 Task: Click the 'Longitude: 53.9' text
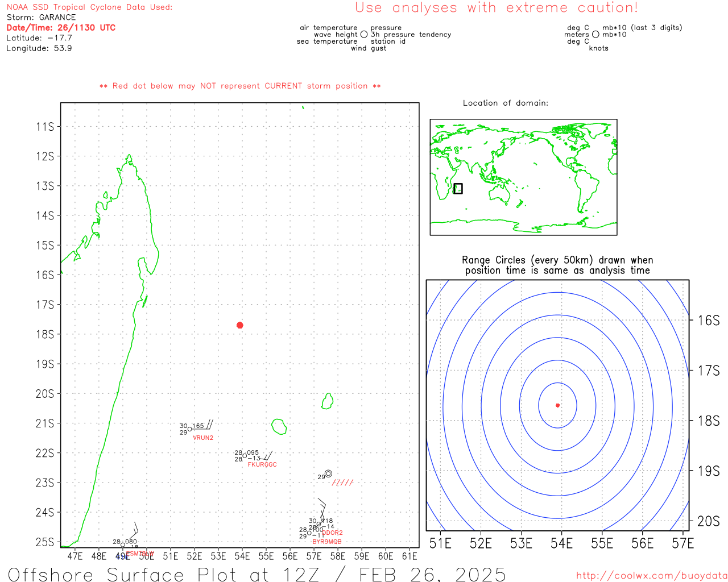point(39,48)
